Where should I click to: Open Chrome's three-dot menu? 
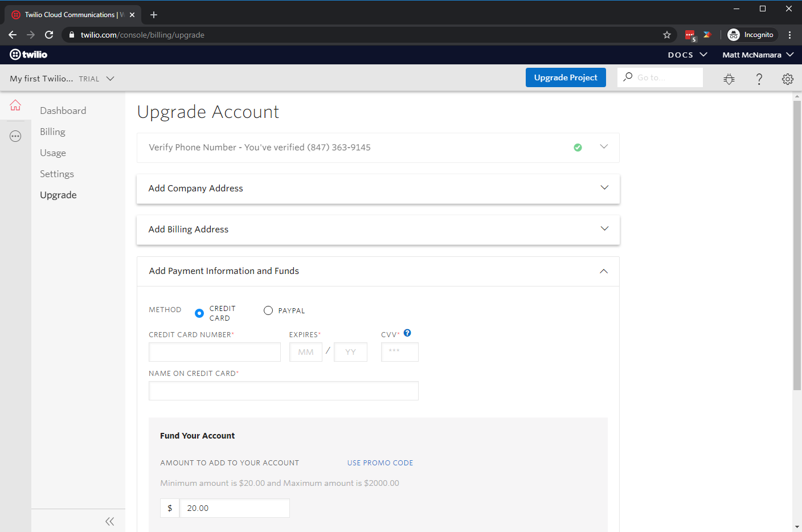tap(790, 35)
